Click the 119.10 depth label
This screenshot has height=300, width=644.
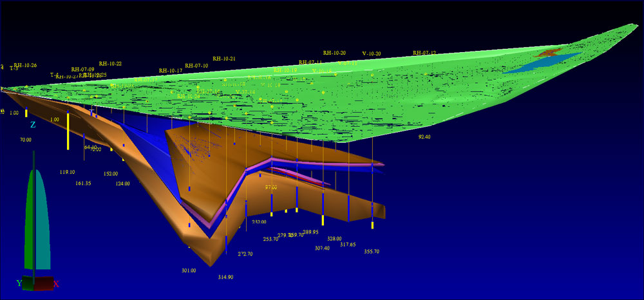click(x=67, y=172)
